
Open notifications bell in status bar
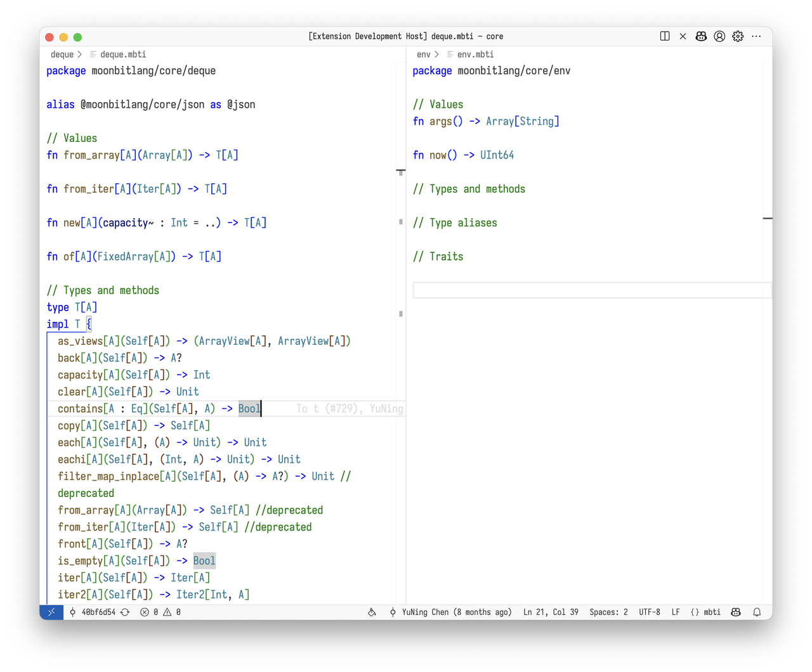tap(757, 612)
